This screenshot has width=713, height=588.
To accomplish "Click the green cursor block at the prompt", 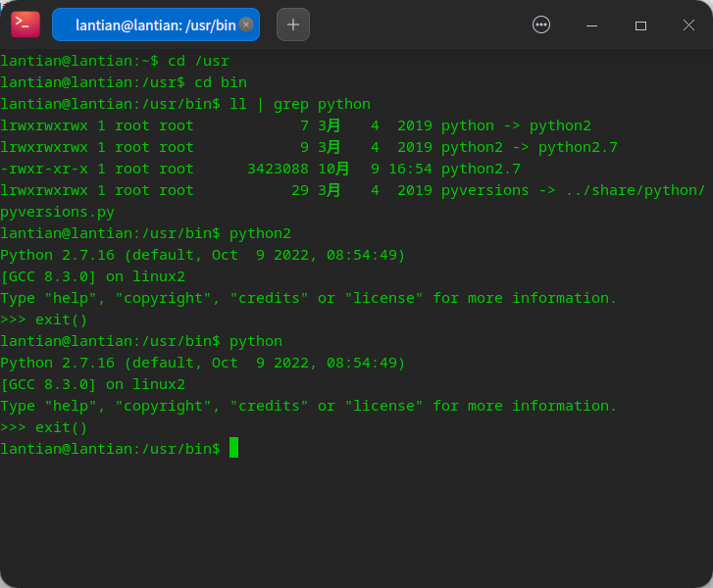I will tap(233, 448).
